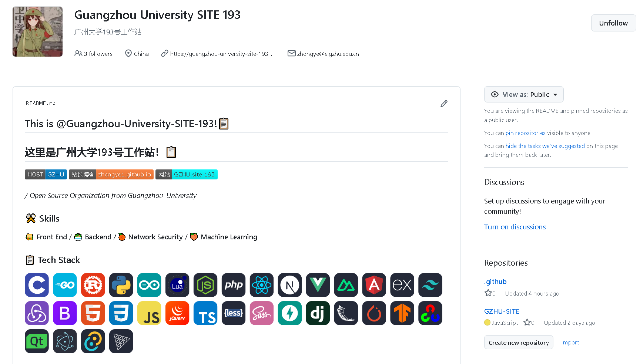Open the Turn on discussions link
The width and height of the screenshot is (640, 364).
click(515, 227)
